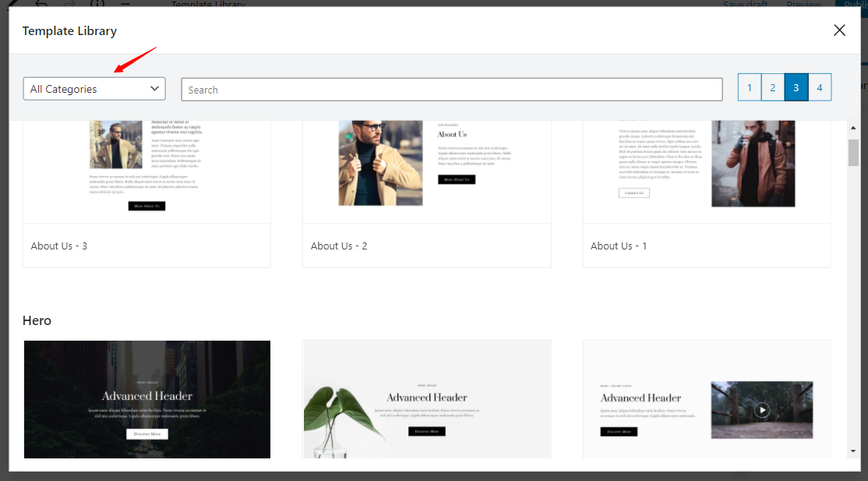
Task: Close the Template Library dialog
Action: tap(839, 30)
